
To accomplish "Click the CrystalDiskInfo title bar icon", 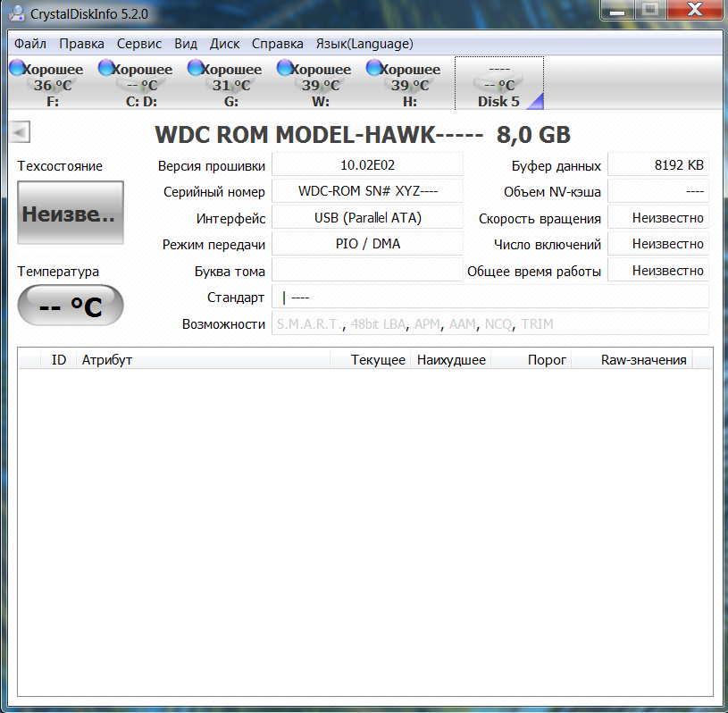I will pyautogui.click(x=17, y=13).
